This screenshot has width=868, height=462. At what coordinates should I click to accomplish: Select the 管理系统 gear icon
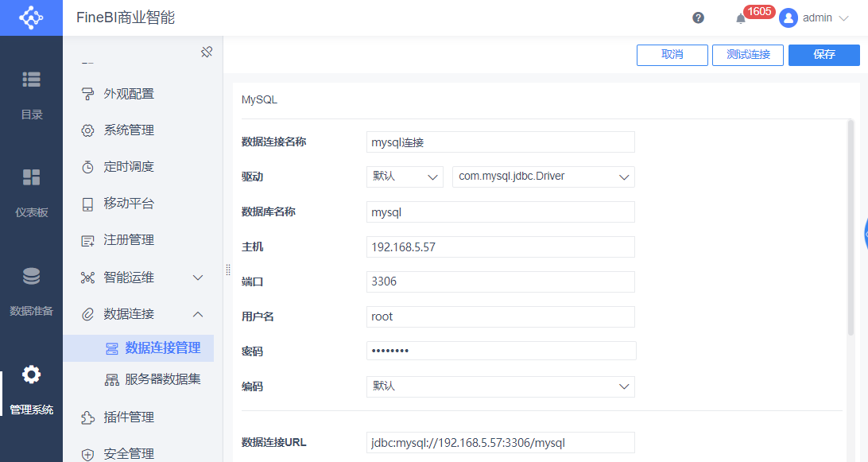point(31,375)
